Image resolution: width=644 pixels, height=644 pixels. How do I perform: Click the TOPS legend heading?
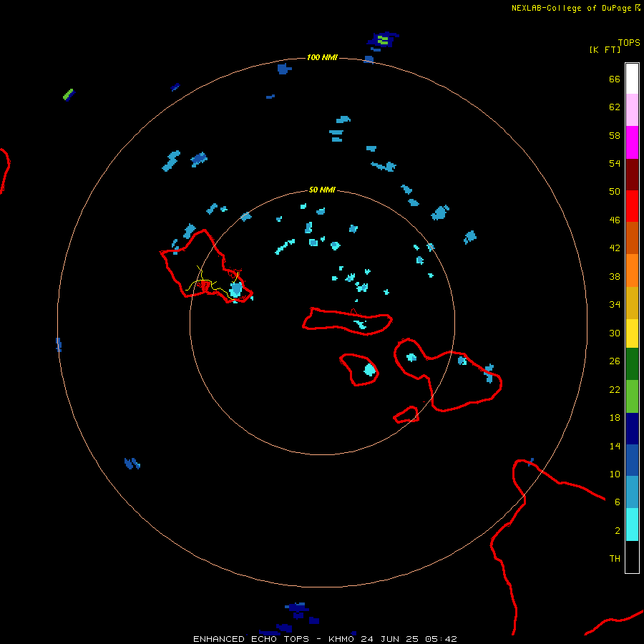[x=629, y=42]
